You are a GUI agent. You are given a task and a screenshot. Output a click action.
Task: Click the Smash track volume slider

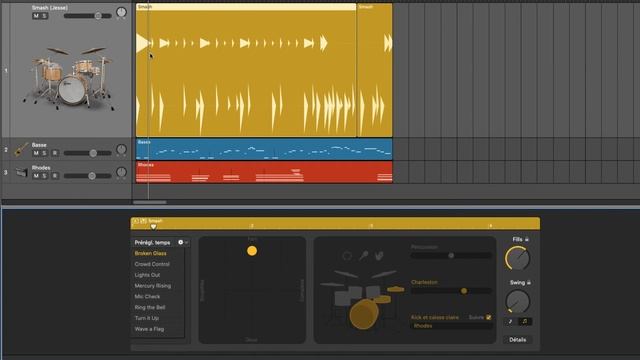point(87,16)
